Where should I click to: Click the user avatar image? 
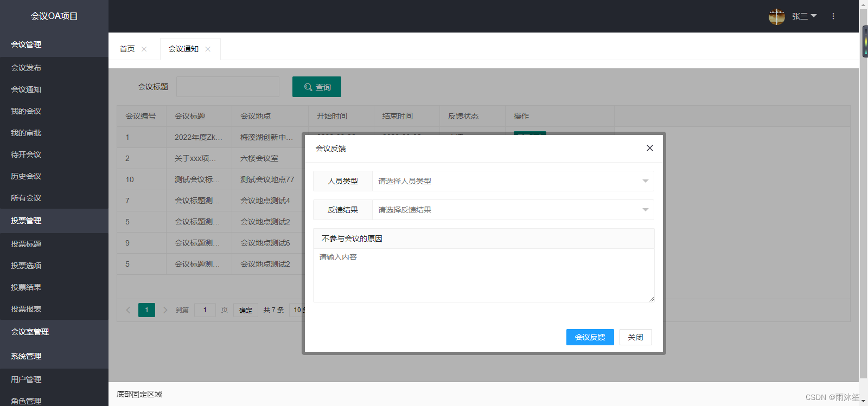pos(777,17)
